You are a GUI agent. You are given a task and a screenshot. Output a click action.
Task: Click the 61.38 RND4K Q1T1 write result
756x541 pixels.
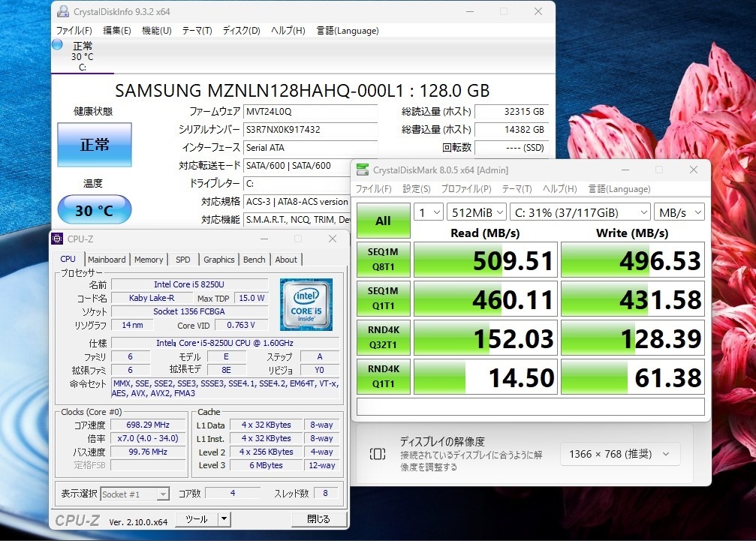coord(633,377)
